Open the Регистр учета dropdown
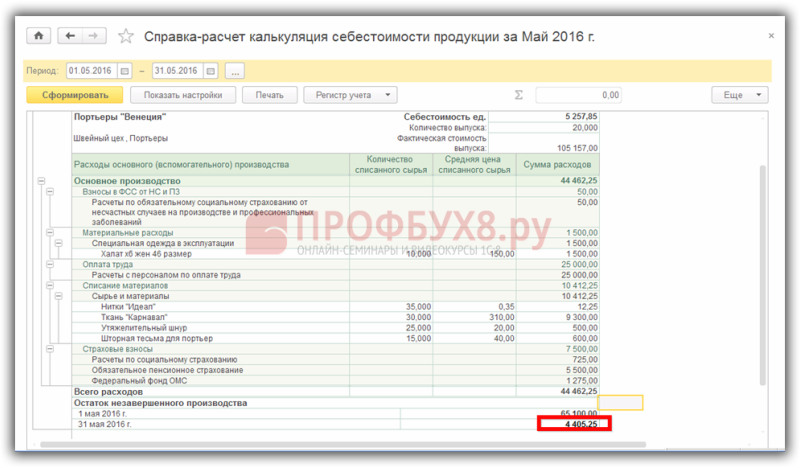 pos(350,95)
